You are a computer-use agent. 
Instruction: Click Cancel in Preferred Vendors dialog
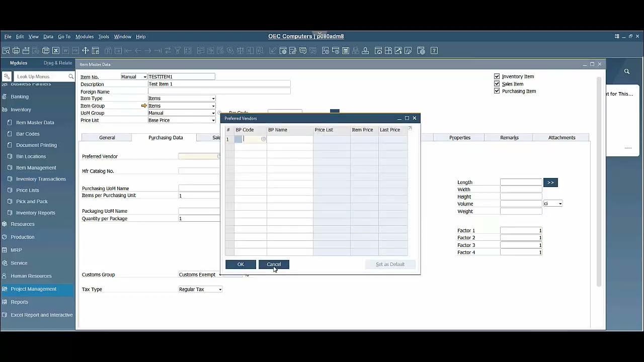(274, 264)
